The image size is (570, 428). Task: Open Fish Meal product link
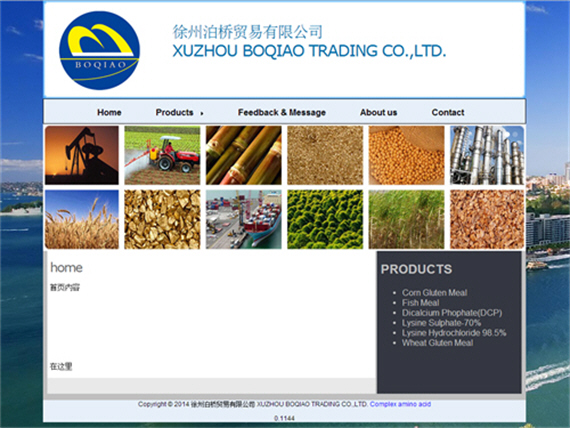point(421,303)
